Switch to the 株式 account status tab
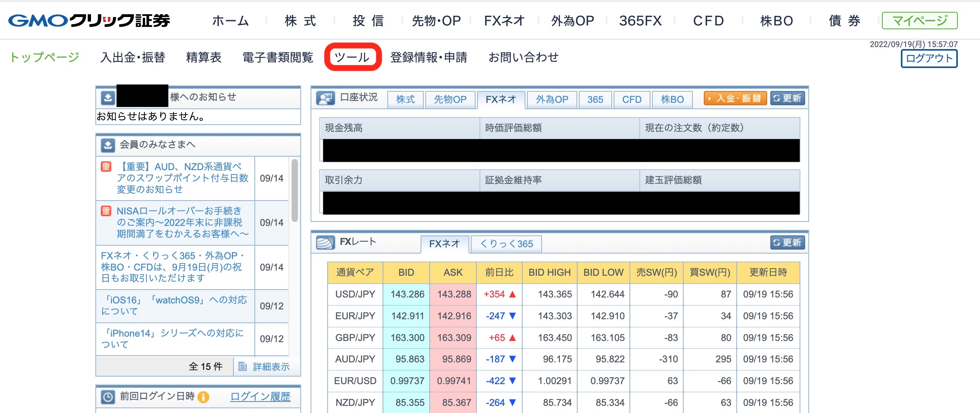The height and width of the screenshot is (413, 980). [406, 99]
